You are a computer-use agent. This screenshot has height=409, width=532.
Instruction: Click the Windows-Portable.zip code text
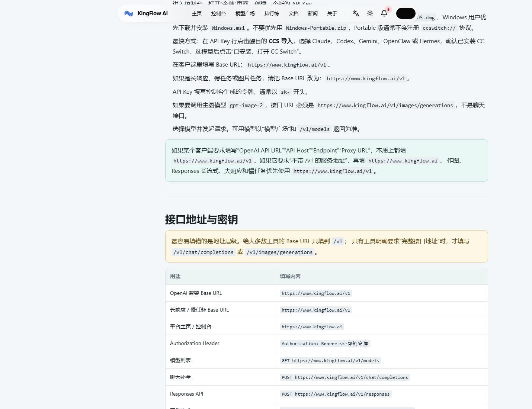[316, 28]
